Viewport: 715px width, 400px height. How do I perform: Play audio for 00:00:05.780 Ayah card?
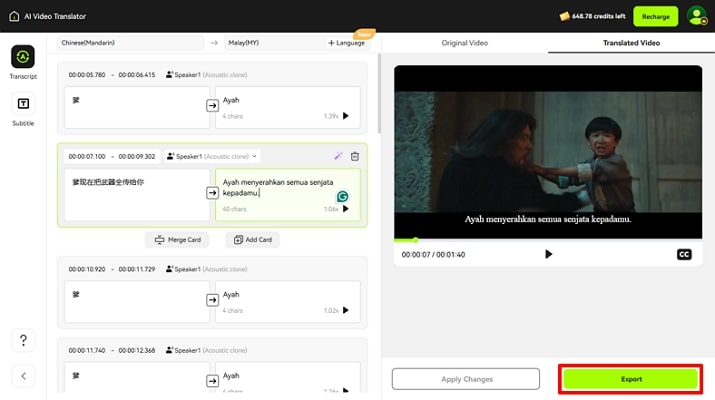(346, 116)
